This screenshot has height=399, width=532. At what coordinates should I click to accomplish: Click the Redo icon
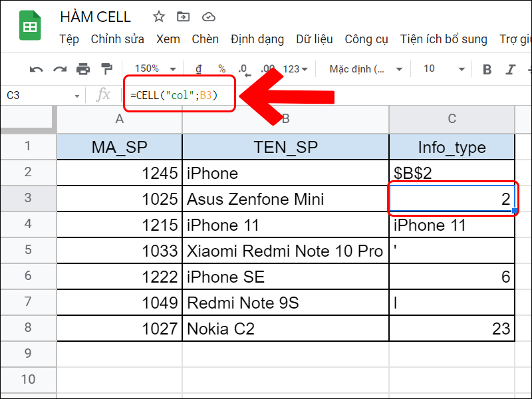point(59,68)
